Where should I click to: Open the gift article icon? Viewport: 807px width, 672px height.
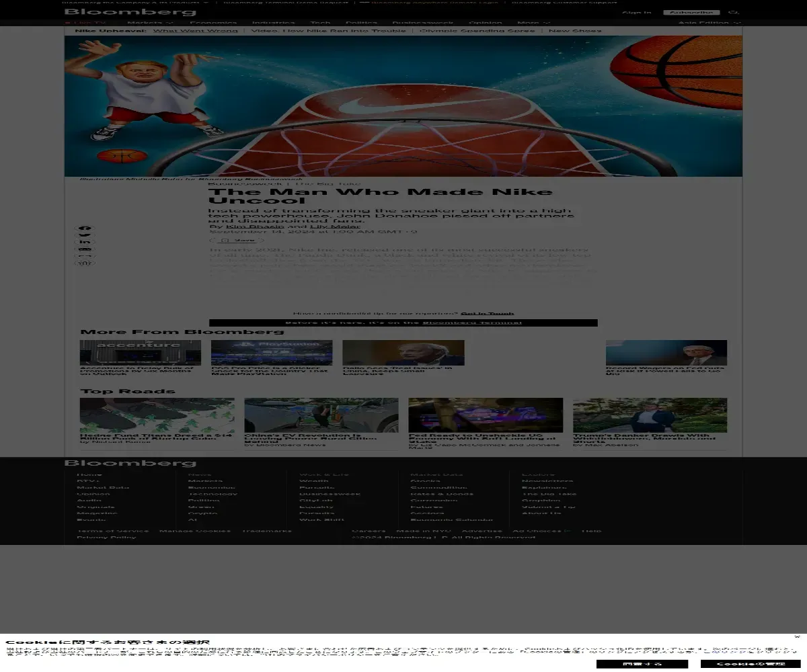pos(85,263)
